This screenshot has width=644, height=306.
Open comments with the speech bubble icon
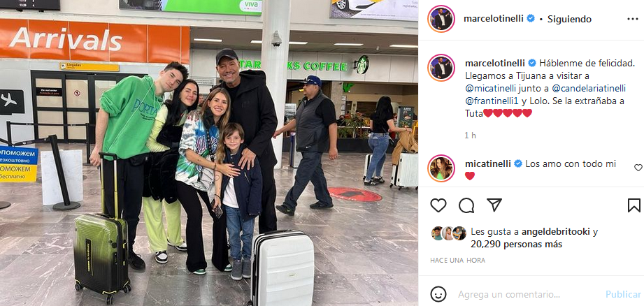tap(466, 205)
